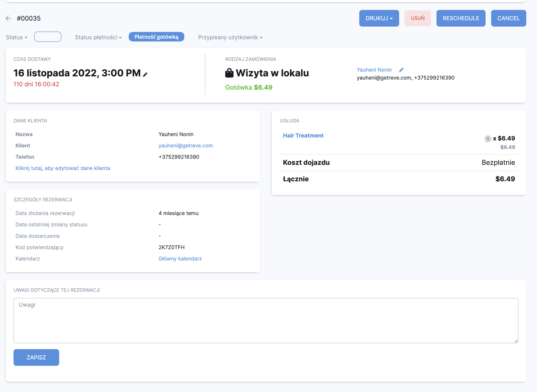The image size is (537, 392).
Task: Click the shopping bag icon by Wizyta w lokalu
Action: click(x=229, y=73)
